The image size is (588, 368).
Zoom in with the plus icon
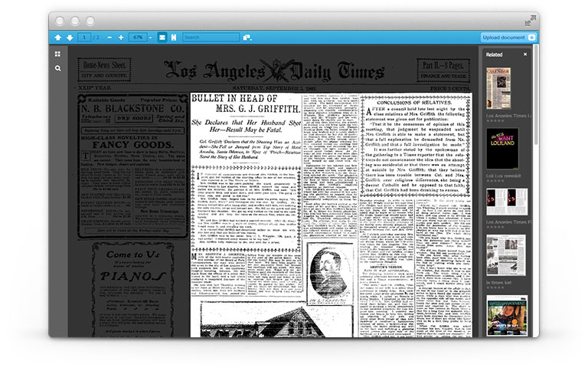coord(121,38)
